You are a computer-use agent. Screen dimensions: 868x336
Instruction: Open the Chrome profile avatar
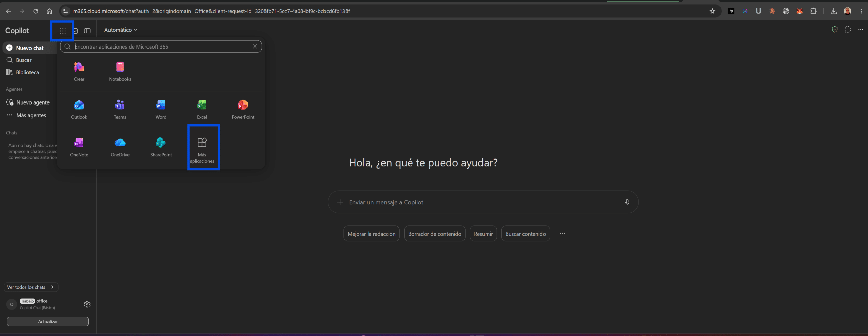[847, 11]
